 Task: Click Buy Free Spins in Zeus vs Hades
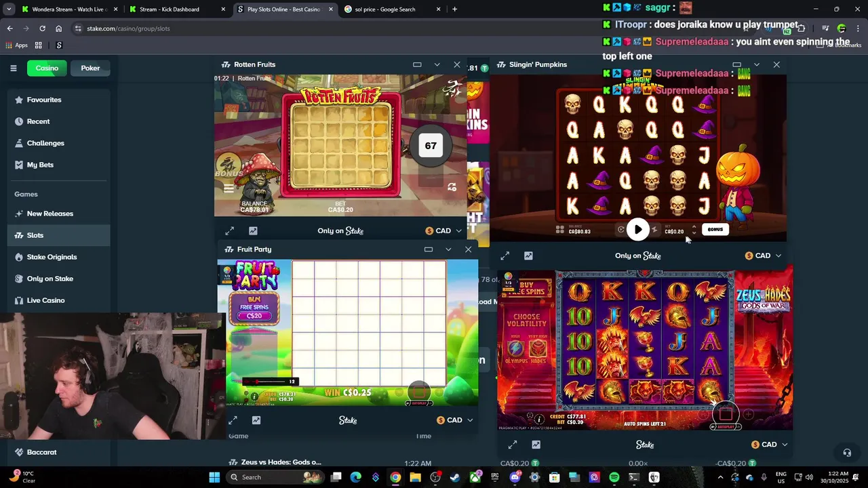[526, 289]
